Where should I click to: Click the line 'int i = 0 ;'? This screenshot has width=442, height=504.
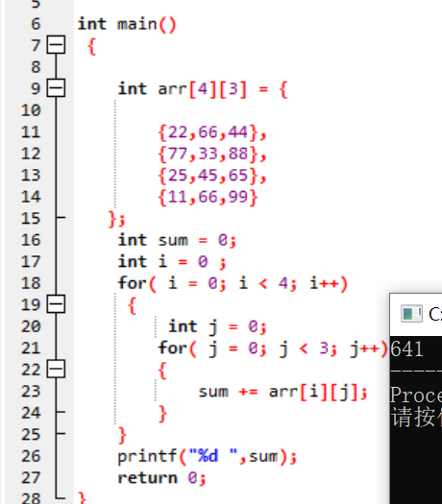(x=172, y=262)
